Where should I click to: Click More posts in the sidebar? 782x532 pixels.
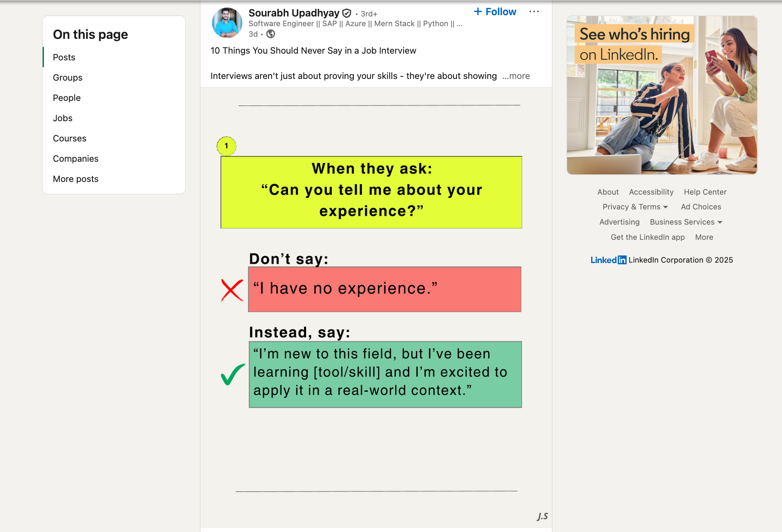click(75, 179)
